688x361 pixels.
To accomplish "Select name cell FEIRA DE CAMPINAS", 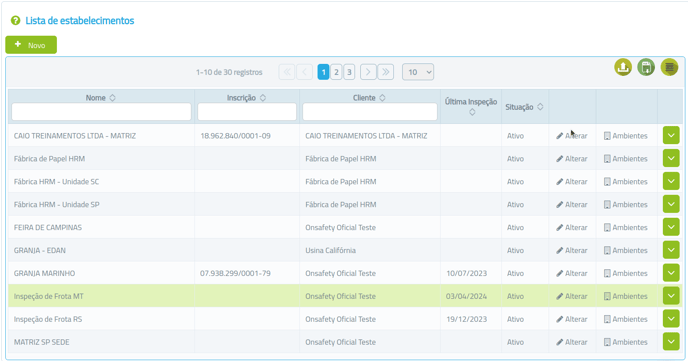I will (48, 228).
